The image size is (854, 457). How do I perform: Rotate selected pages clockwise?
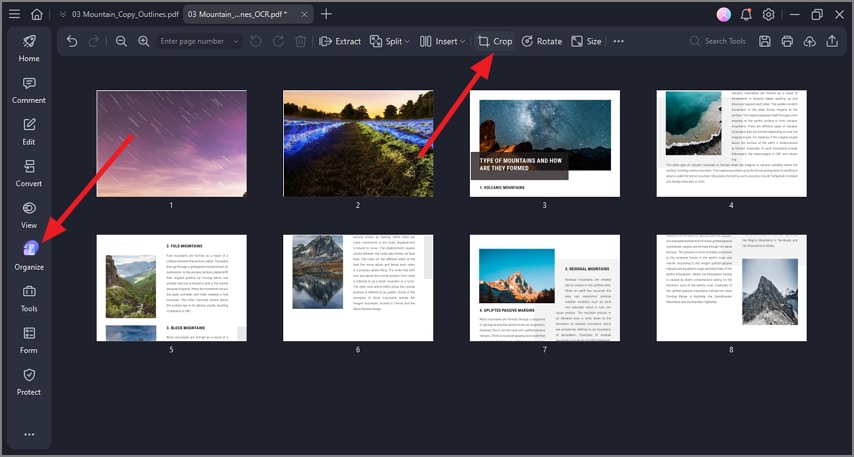278,41
